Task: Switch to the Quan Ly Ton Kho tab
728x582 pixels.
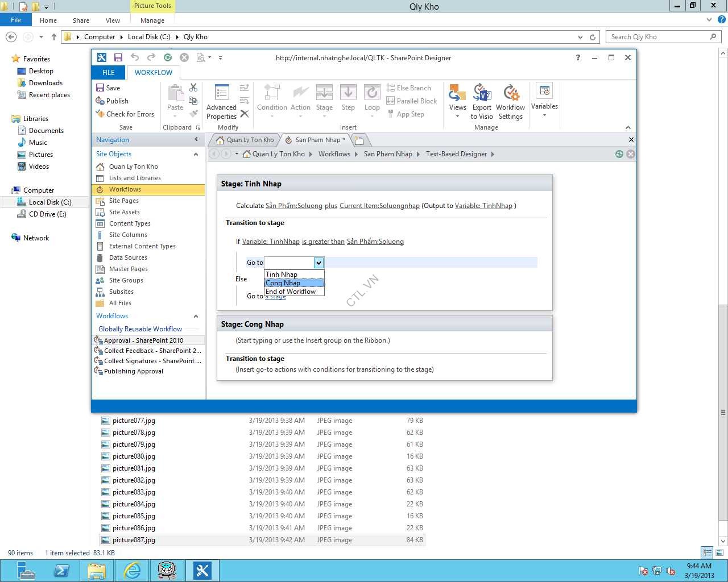Action: (245, 140)
